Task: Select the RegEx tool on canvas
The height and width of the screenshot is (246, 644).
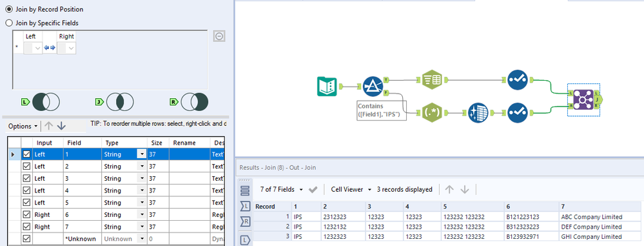Action: 432,112
